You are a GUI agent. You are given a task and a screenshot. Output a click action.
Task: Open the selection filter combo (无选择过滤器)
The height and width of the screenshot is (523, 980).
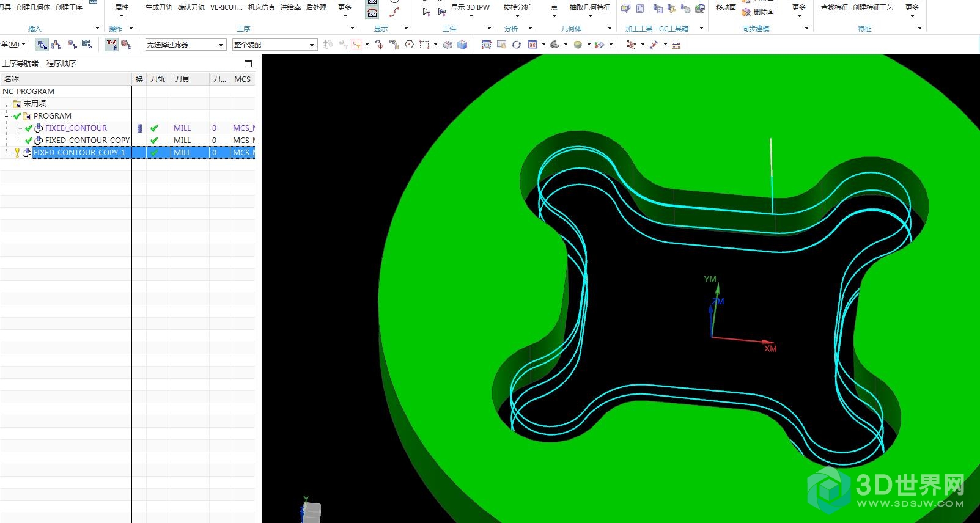(x=186, y=45)
